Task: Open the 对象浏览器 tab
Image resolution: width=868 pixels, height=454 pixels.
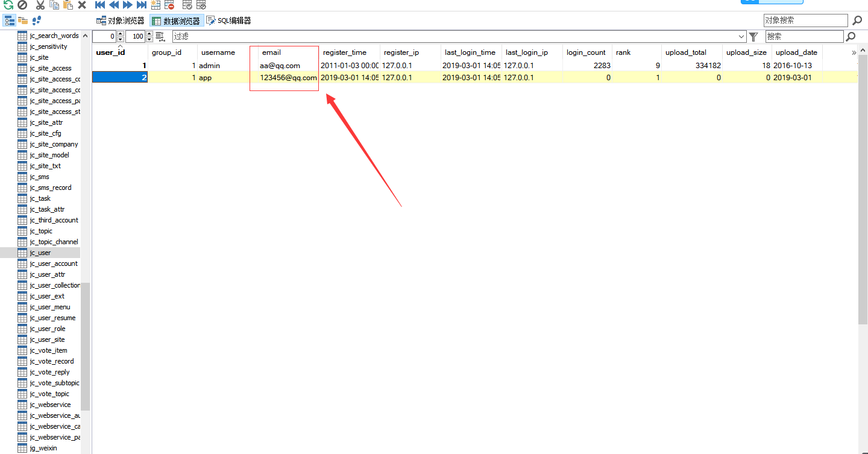Action: [x=121, y=20]
